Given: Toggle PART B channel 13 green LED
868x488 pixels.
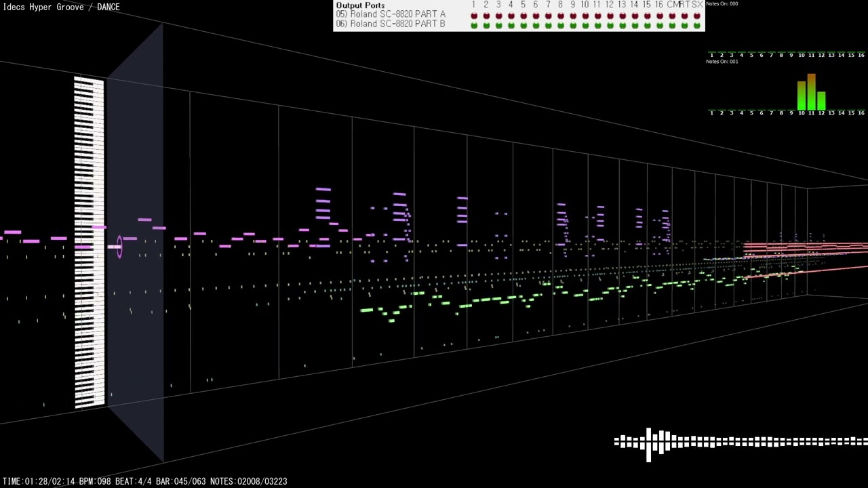Looking at the screenshot, I should click(x=623, y=25).
